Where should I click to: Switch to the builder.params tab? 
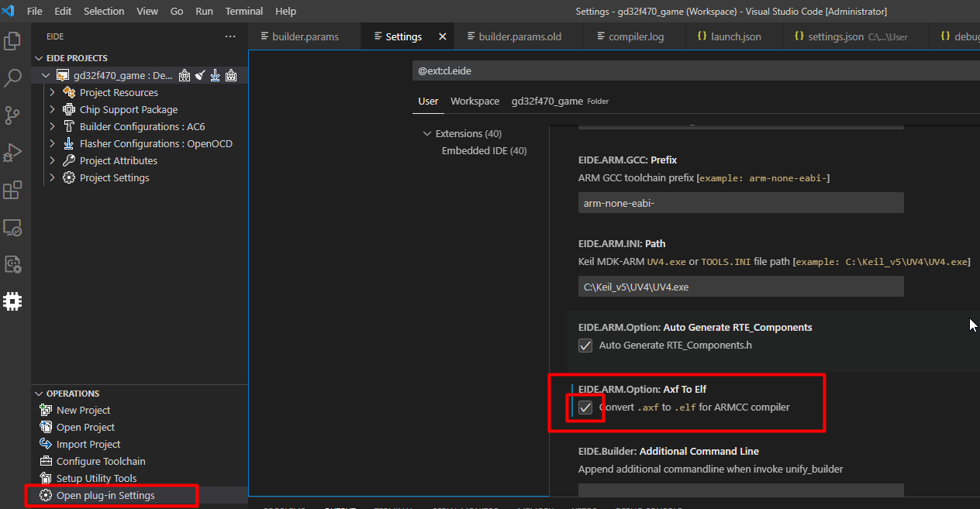(x=304, y=36)
